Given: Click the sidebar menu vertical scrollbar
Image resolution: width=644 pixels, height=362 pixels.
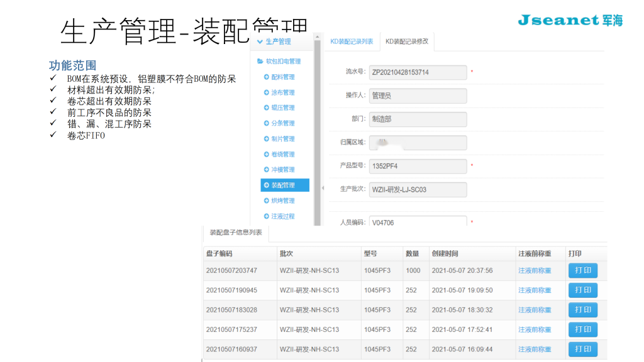Looking at the screenshot, I should pyautogui.click(x=317, y=126).
